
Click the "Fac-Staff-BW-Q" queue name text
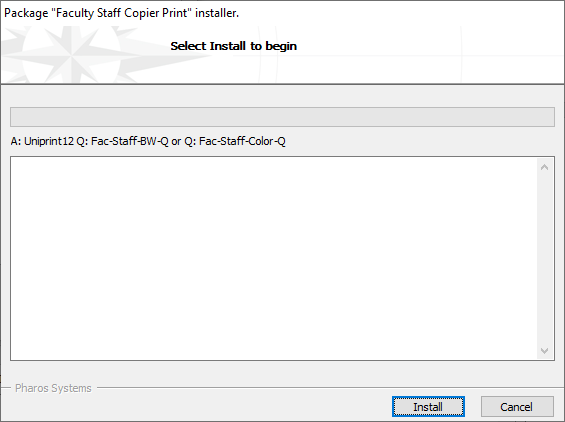click(130, 141)
